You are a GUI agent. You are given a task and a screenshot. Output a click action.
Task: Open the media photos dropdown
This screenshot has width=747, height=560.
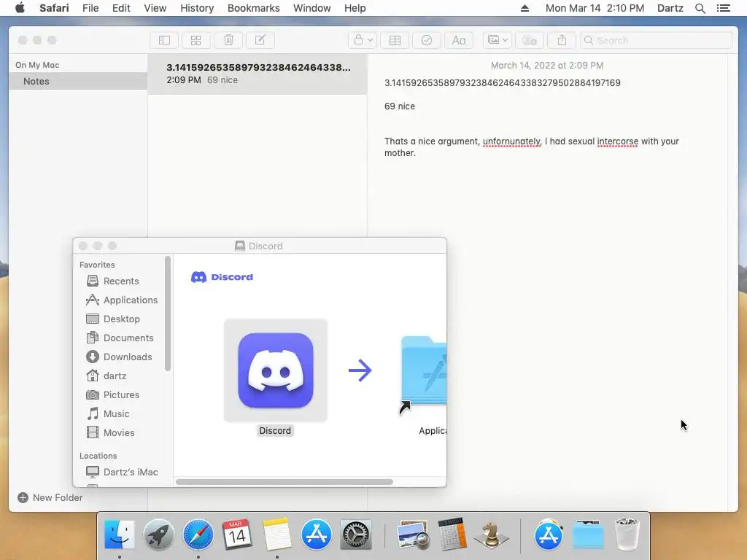pyautogui.click(x=498, y=41)
